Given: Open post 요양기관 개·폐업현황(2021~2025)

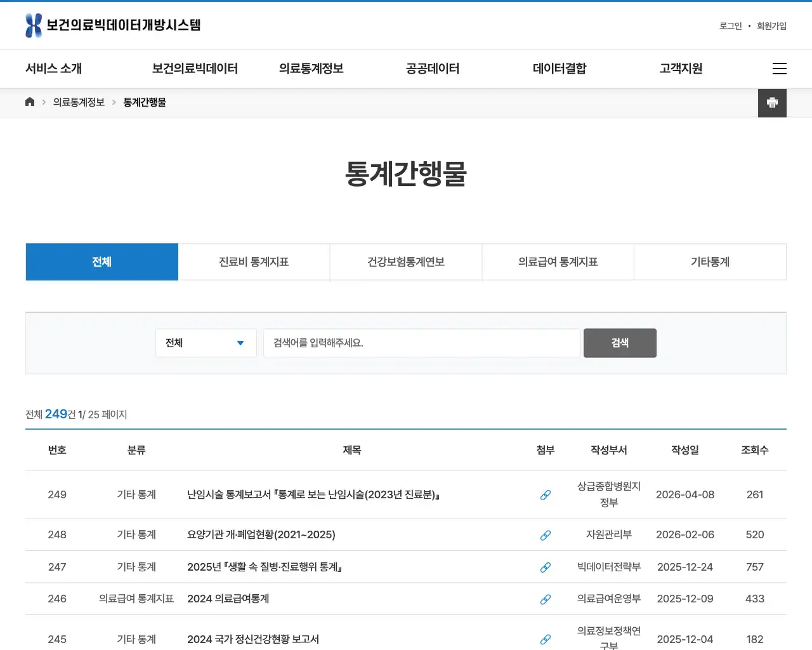Looking at the screenshot, I should [261, 534].
